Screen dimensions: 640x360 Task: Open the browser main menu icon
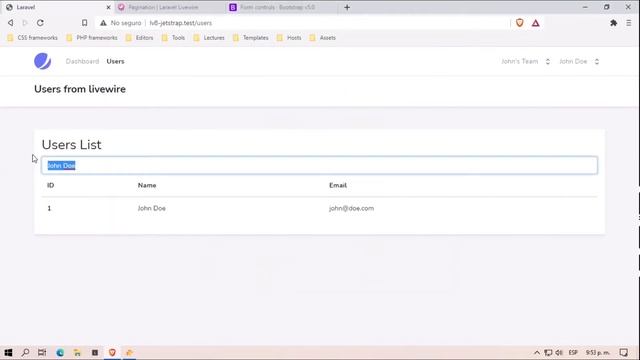coord(629,23)
